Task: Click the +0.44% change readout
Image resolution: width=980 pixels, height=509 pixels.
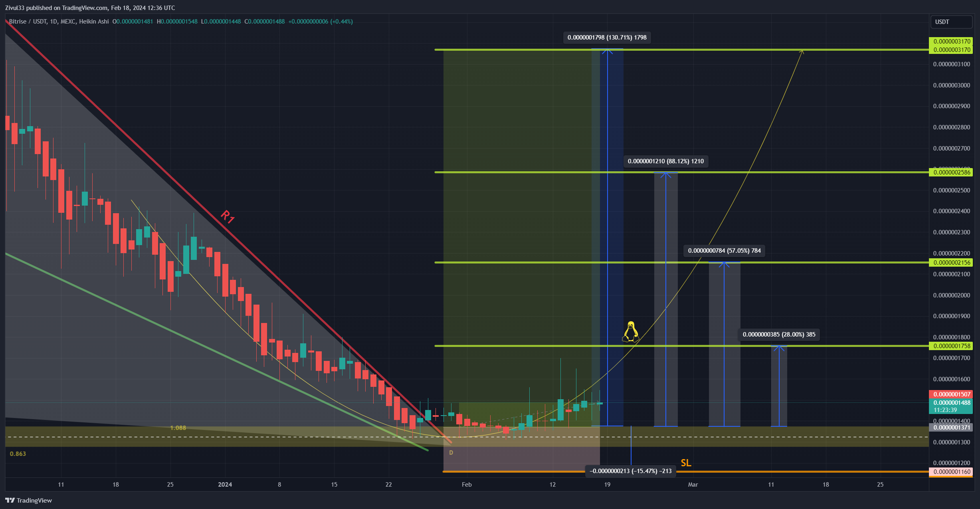Action: pos(341,22)
